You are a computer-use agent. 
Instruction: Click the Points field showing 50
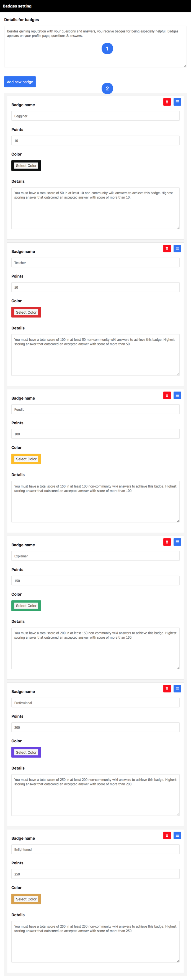95,287
